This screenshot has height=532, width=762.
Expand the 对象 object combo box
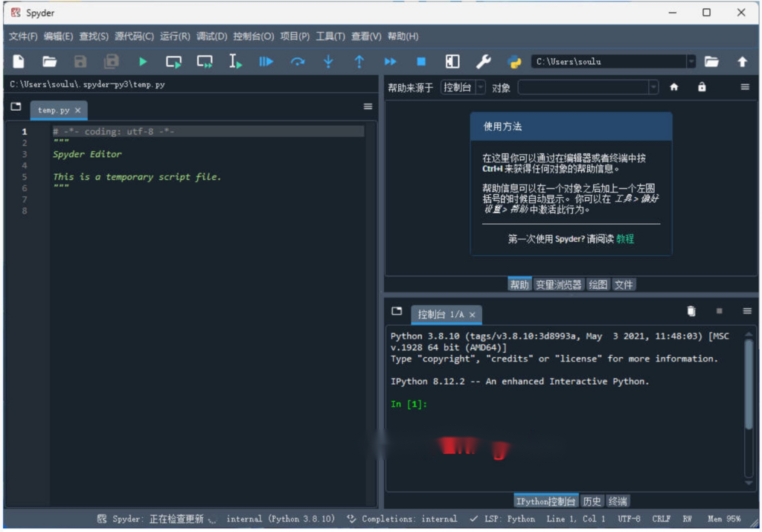pos(653,88)
